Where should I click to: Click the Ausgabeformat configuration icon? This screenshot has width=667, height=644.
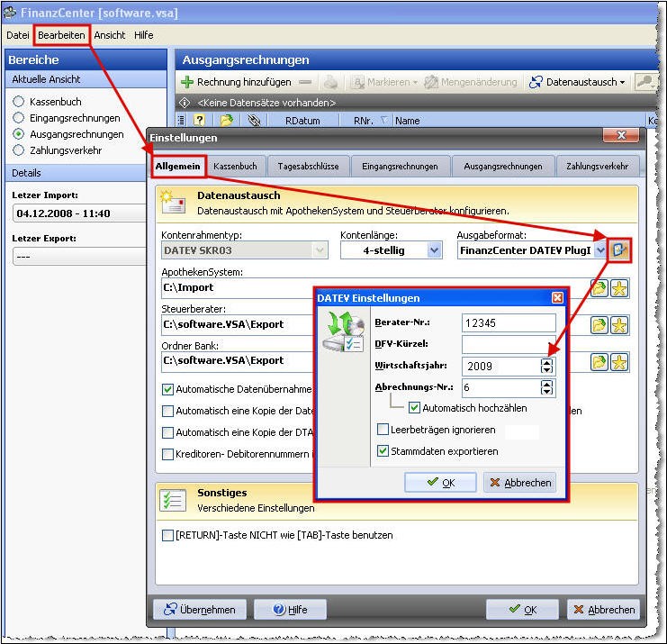point(619,249)
